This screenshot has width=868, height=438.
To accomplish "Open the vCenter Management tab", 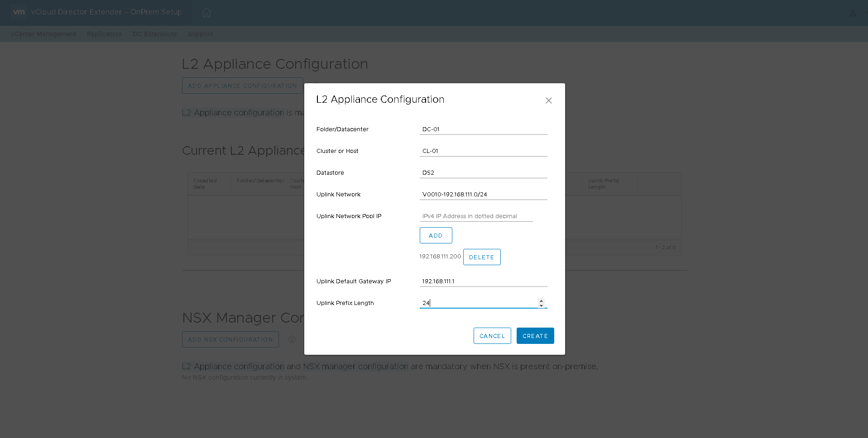I will 43,34.
